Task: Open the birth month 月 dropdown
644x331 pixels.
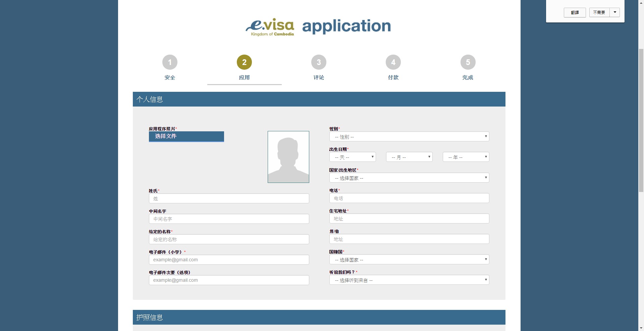Action: 409,157
